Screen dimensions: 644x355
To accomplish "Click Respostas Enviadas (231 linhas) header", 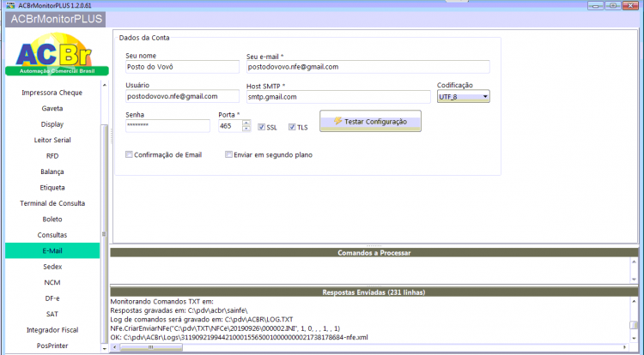I will pyautogui.click(x=374, y=292).
